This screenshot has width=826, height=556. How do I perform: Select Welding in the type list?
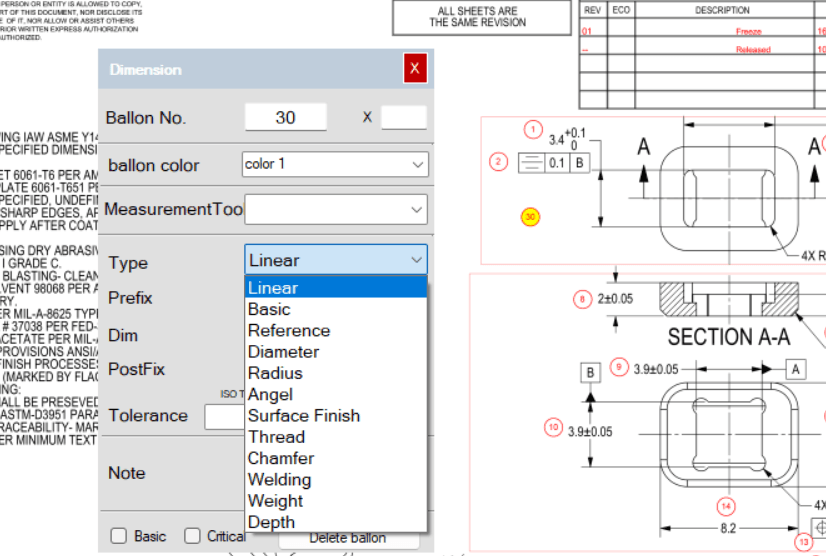pos(336,480)
